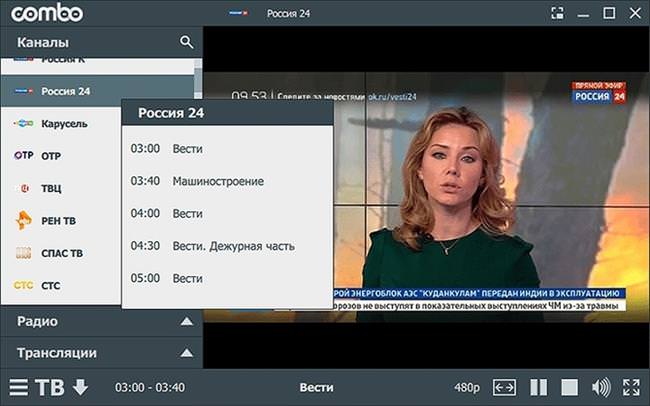650x406 pixels.
Task: Mute the volume speaker icon
Action: click(601, 387)
